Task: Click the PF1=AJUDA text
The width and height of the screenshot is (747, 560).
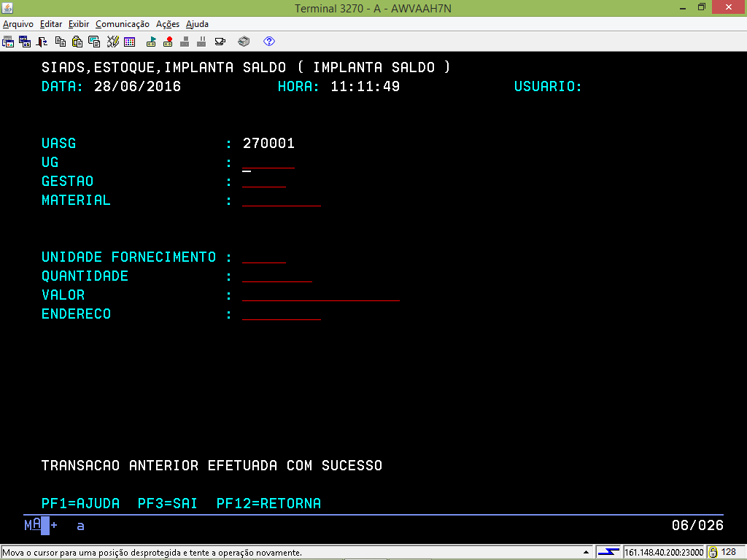Action: (x=80, y=503)
